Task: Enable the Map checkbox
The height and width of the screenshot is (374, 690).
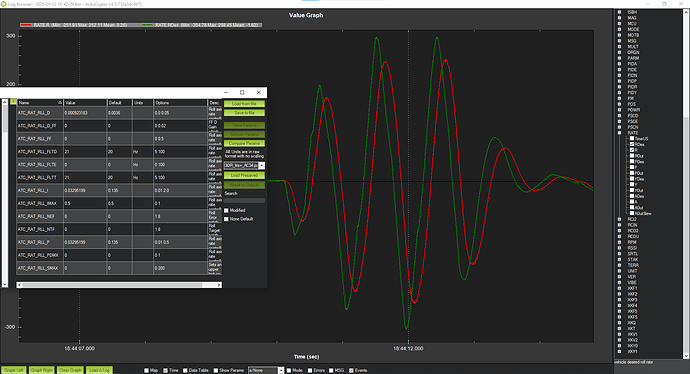Action: [x=147, y=370]
